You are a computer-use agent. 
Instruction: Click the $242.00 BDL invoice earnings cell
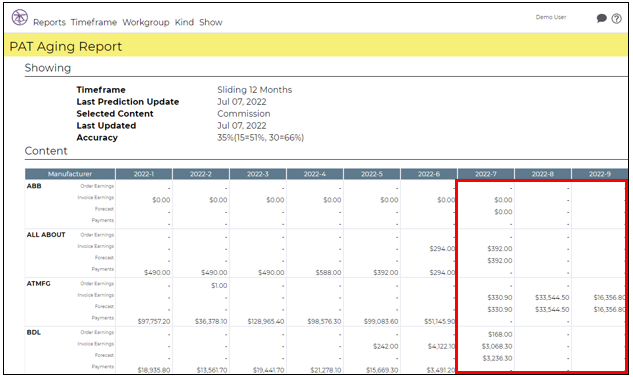click(385, 346)
